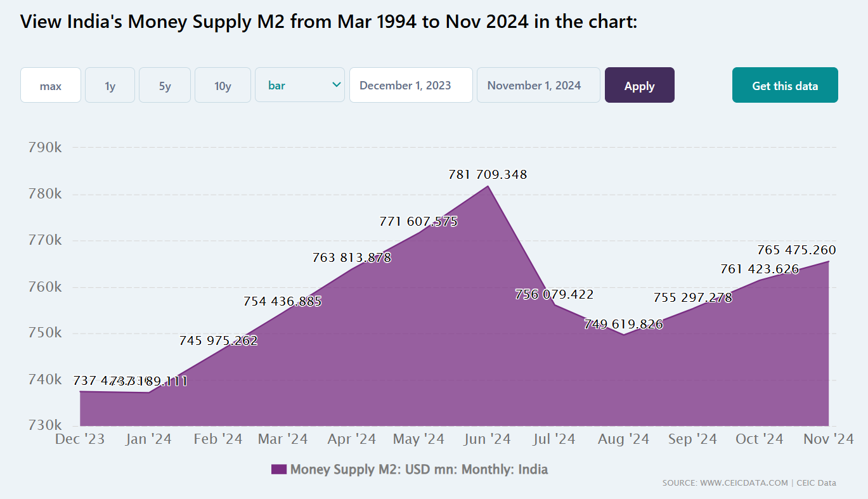Choose the 5y time range
The width and height of the screenshot is (868, 499).
pos(165,85)
